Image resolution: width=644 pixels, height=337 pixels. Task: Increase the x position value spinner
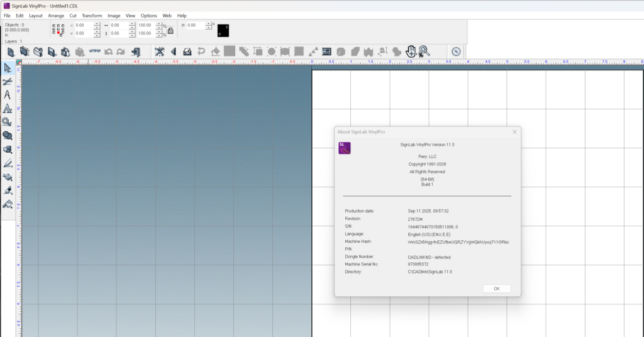[97, 23]
